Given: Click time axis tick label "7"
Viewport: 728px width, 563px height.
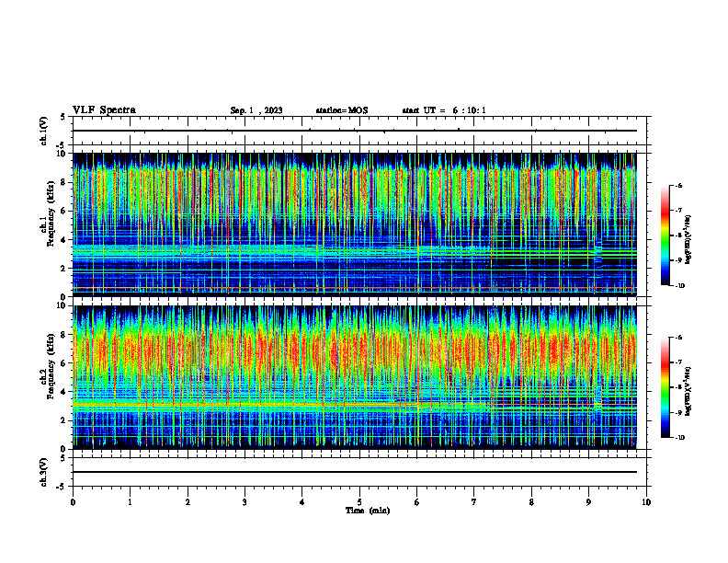Looking at the screenshot, I should (x=474, y=502).
